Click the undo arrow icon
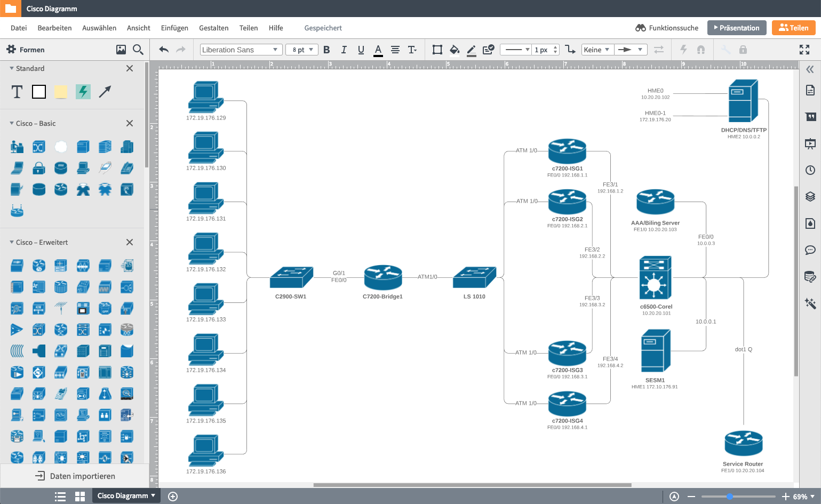Screen dimensions: 821x504 [164, 50]
